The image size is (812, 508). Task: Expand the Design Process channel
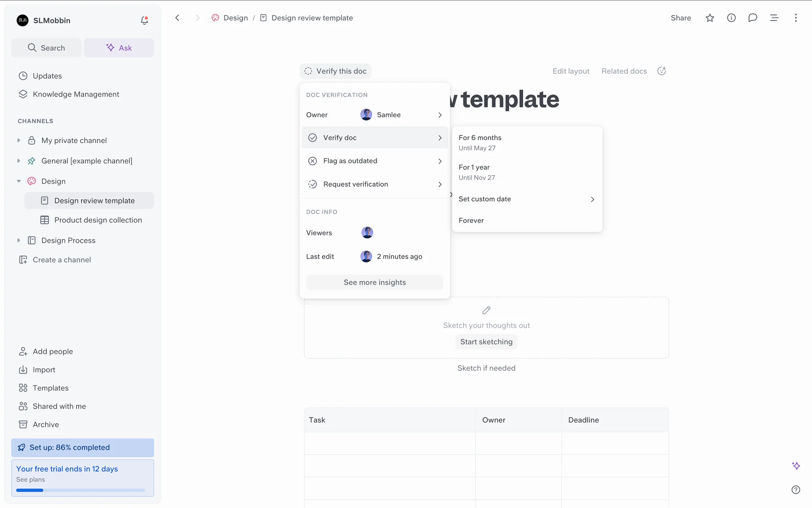pos(19,240)
